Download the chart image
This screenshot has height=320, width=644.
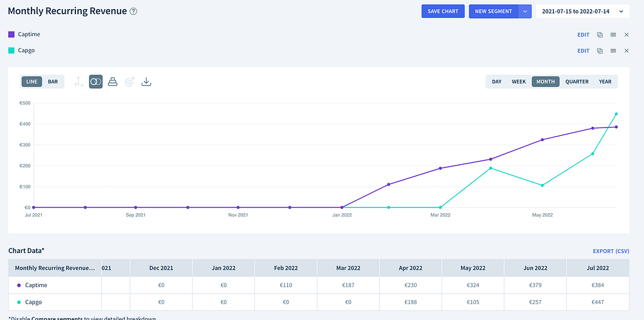[x=146, y=82]
